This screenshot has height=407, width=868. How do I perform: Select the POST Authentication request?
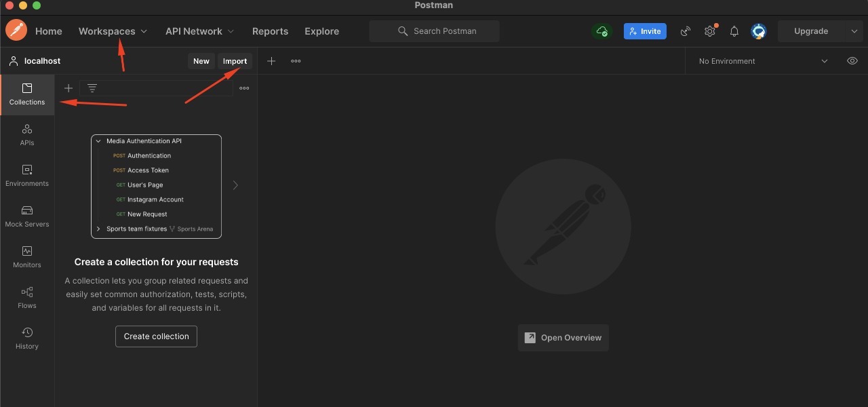click(x=142, y=156)
